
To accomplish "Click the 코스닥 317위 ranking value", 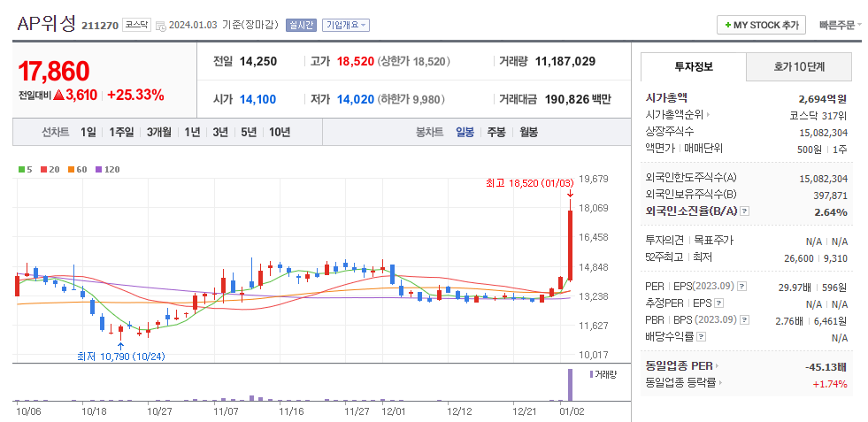I will [x=818, y=115].
